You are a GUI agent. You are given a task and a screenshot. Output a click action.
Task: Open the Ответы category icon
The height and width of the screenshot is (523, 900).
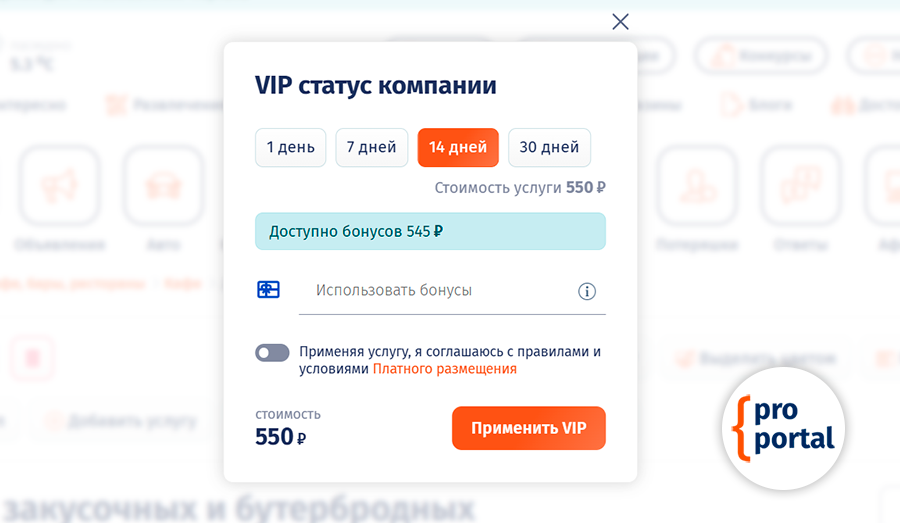click(x=799, y=187)
